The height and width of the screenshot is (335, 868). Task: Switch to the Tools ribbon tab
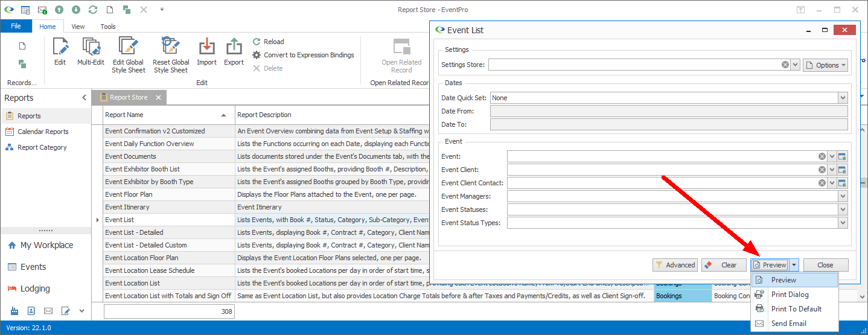pyautogui.click(x=108, y=27)
